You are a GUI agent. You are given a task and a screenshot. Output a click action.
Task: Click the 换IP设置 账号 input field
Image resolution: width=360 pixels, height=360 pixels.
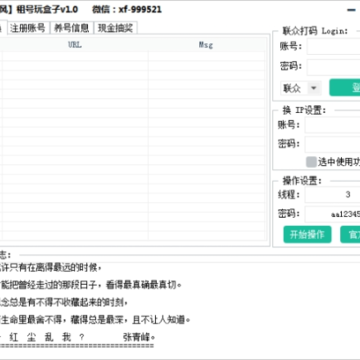333,125
